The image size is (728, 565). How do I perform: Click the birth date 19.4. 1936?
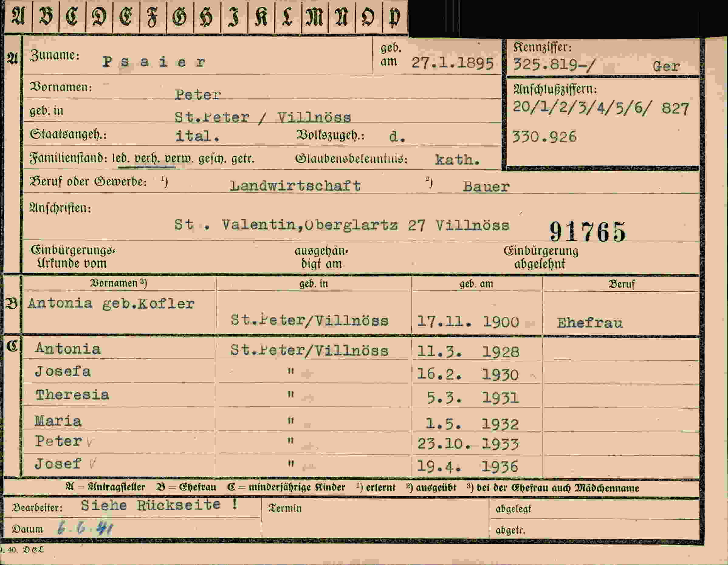pos(468,467)
